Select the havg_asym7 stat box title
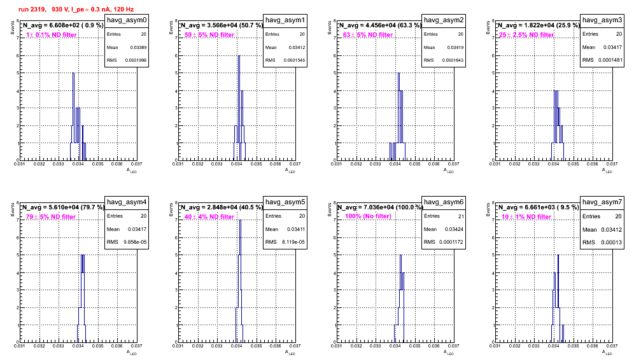 coord(602,202)
